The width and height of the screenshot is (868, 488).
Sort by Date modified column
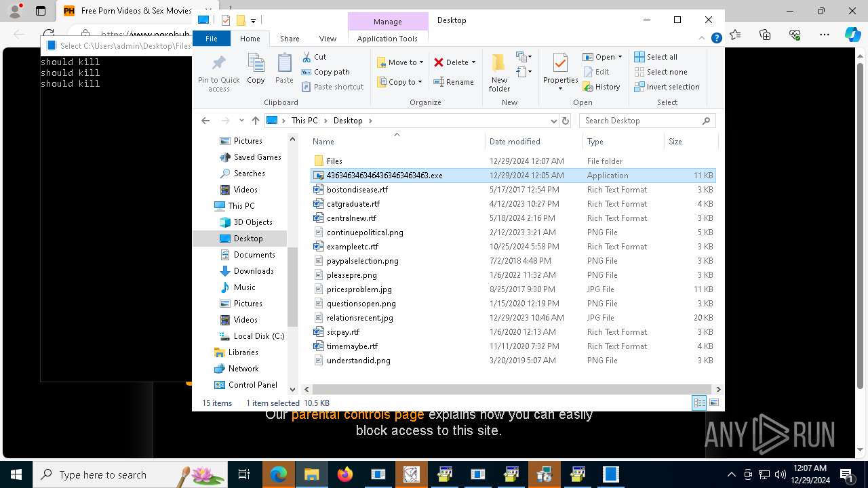pos(534,142)
